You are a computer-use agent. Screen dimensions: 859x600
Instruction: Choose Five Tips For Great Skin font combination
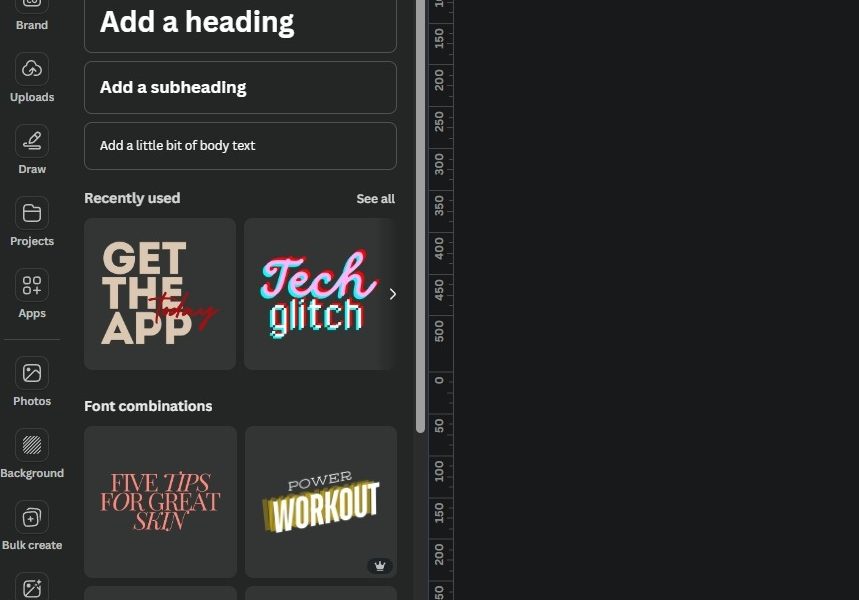160,502
